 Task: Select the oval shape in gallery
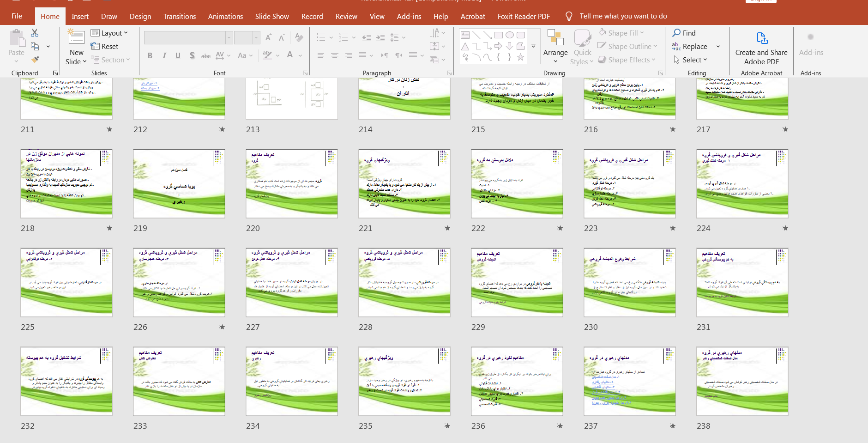click(509, 35)
